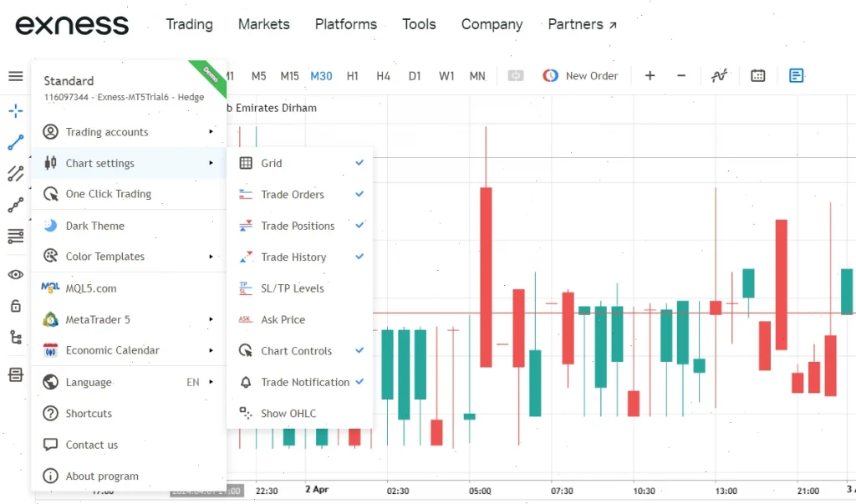Open the indicators icon in toolbar

pyautogui.click(x=719, y=76)
